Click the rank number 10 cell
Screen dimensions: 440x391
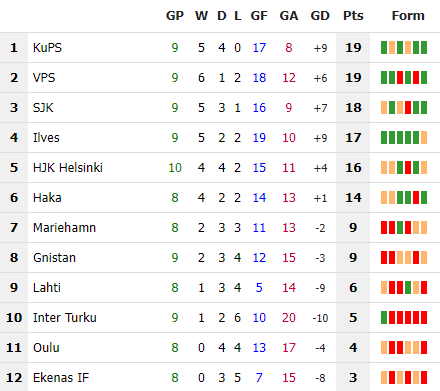[x=14, y=318]
